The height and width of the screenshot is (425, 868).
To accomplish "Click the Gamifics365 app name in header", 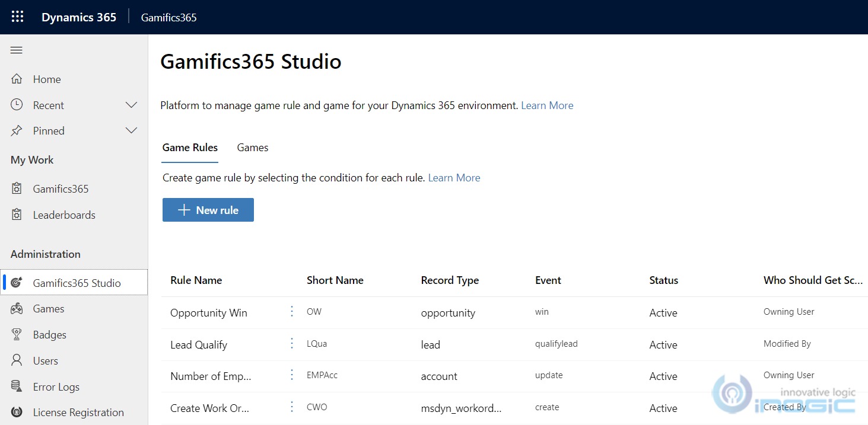I will coord(168,17).
